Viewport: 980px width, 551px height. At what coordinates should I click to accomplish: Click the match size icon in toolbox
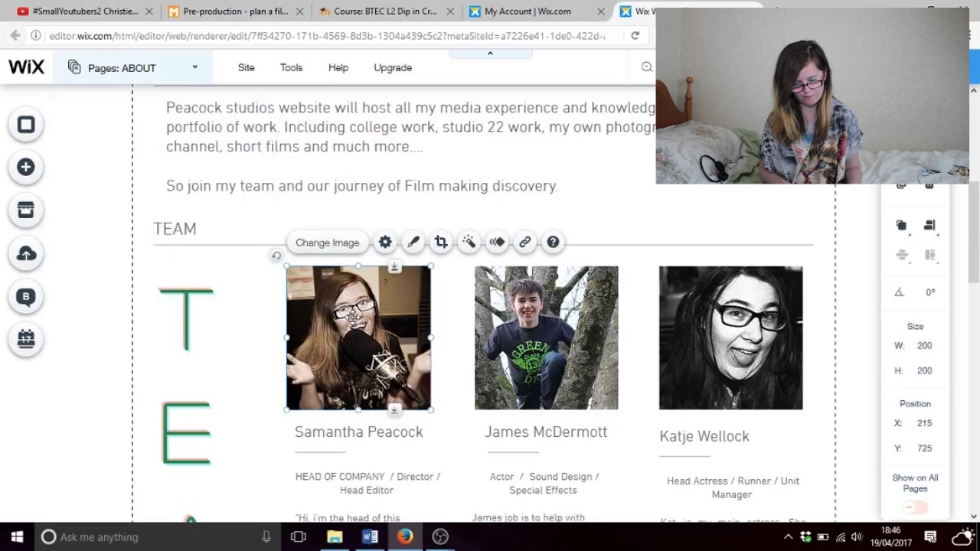tap(929, 255)
